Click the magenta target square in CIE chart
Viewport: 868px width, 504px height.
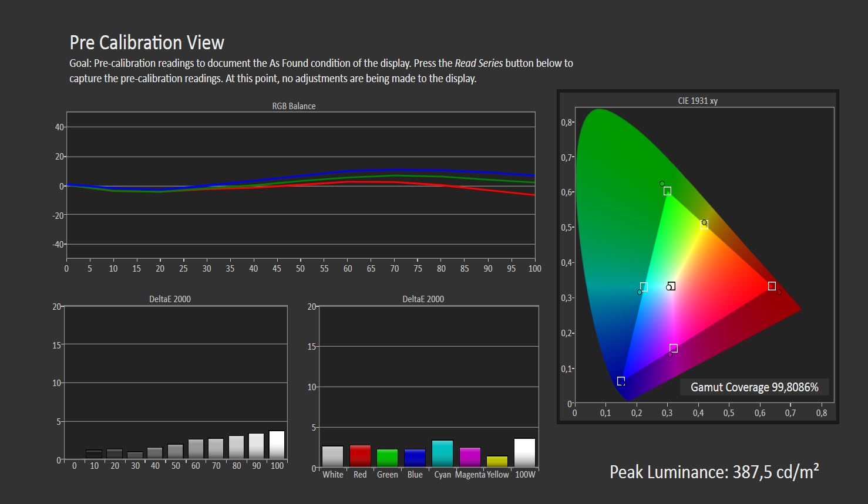(674, 348)
